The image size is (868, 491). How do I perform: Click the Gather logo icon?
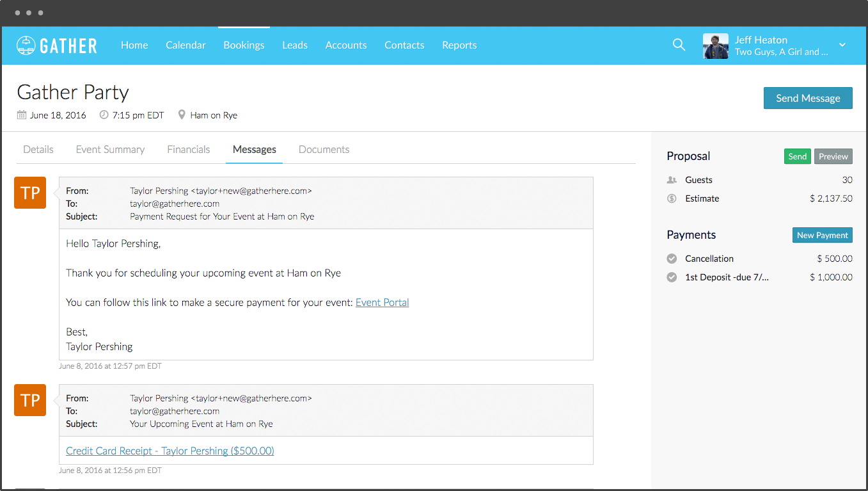[x=26, y=45]
